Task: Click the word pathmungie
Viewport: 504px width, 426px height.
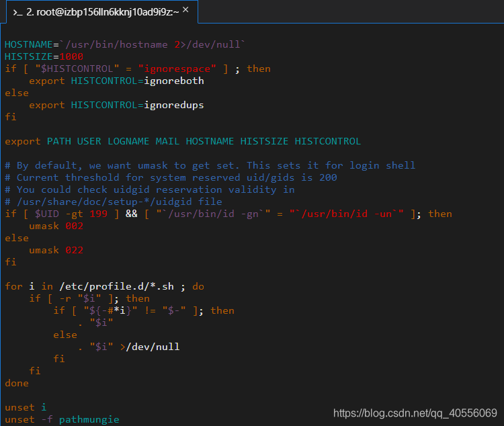Action: [x=89, y=419]
